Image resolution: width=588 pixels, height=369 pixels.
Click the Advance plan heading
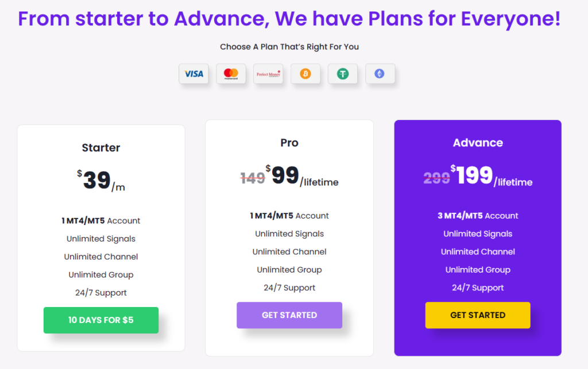tap(478, 143)
